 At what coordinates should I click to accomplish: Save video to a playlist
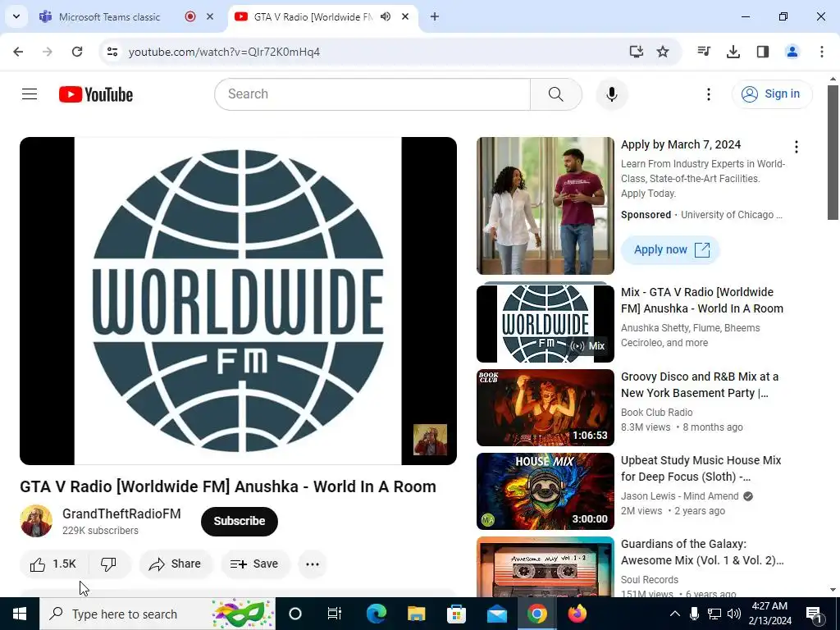[x=255, y=564]
